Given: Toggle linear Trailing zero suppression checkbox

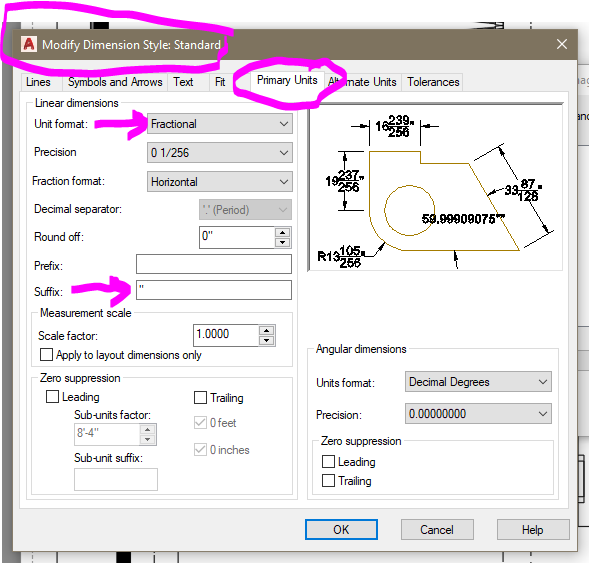Looking at the screenshot, I should [200, 397].
